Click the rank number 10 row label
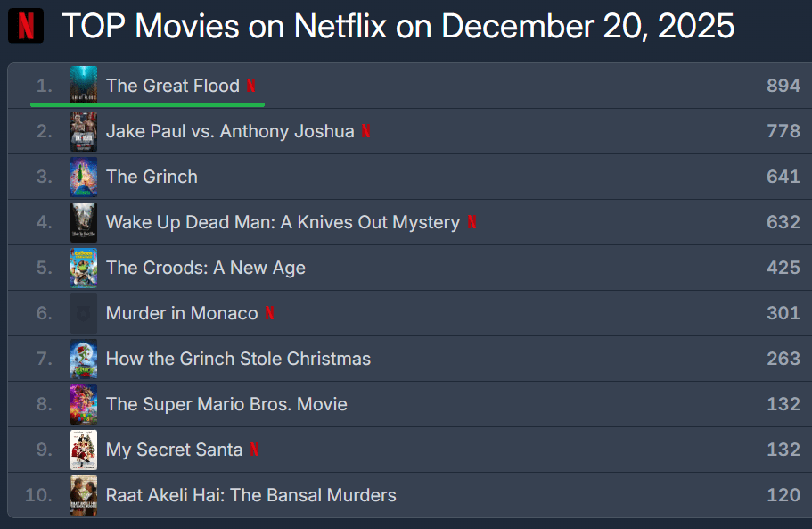The image size is (812, 529). click(x=39, y=495)
